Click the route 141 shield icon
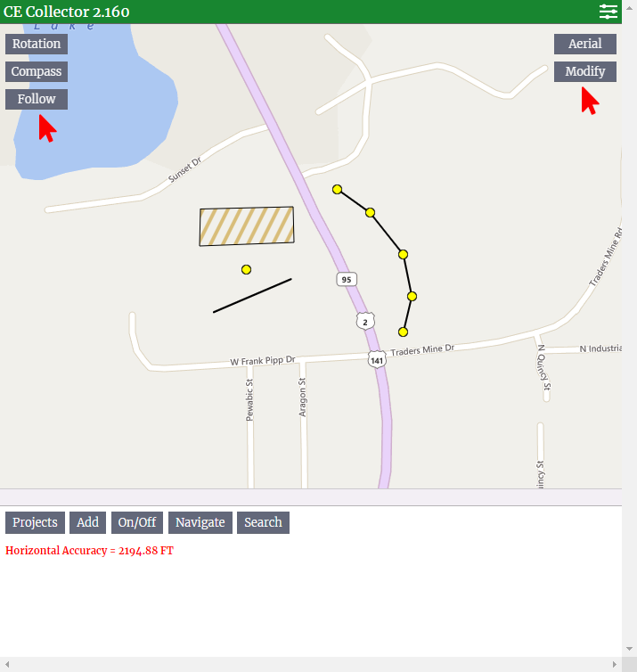637x672 pixels. (377, 360)
